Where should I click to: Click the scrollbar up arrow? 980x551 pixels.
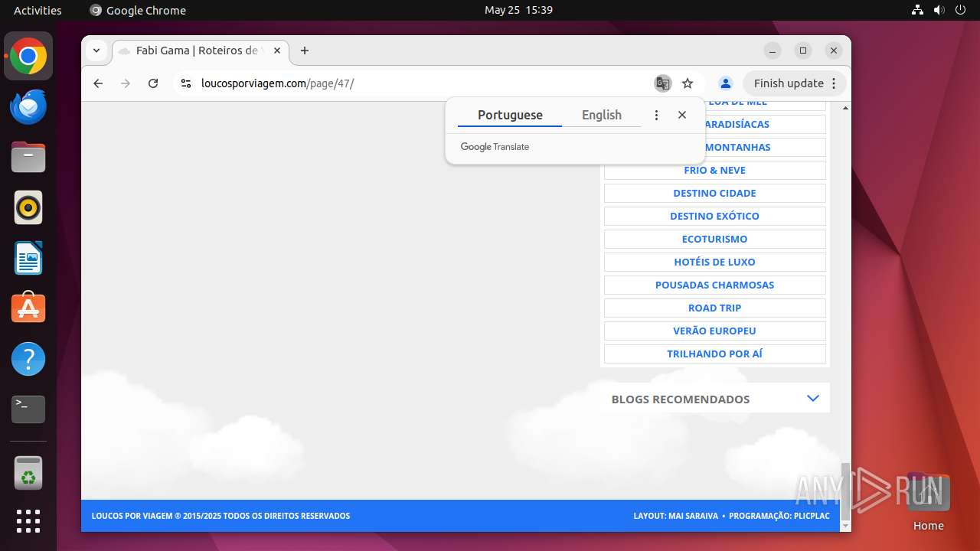[845, 107]
